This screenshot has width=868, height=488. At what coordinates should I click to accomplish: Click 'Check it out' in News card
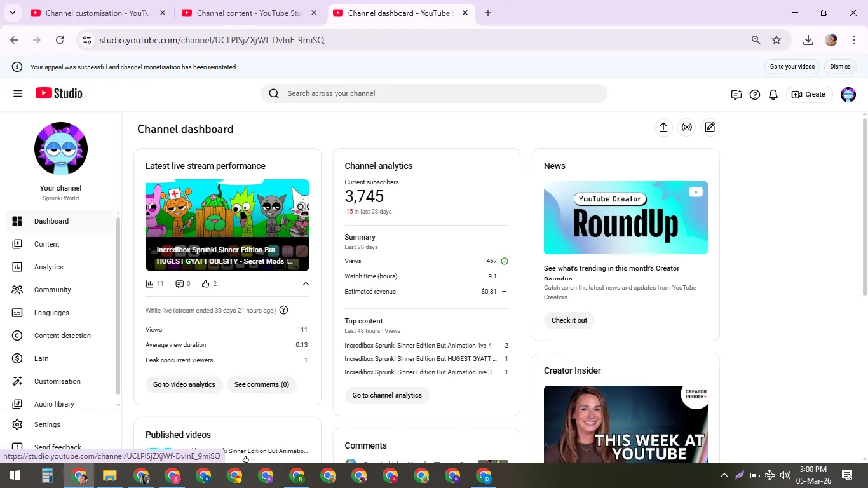coord(569,320)
